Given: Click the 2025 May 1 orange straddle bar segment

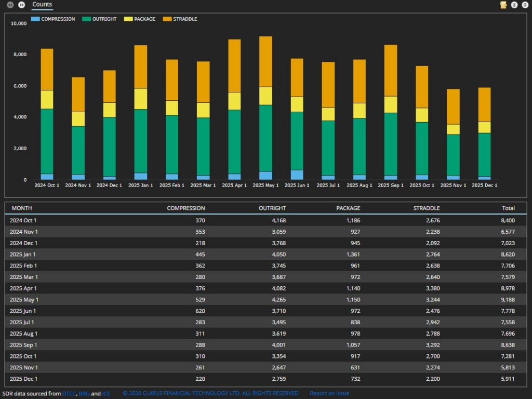Looking at the screenshot, I should coord(265,61).
